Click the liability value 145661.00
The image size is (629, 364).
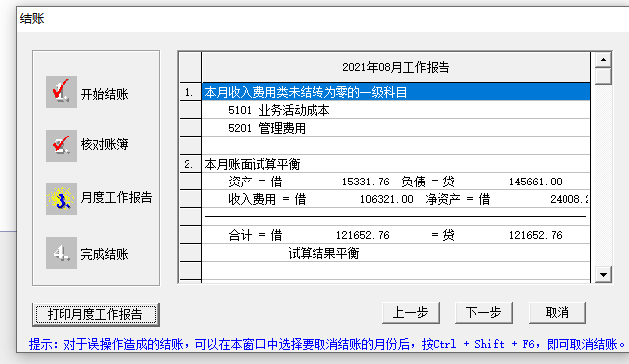535,182
